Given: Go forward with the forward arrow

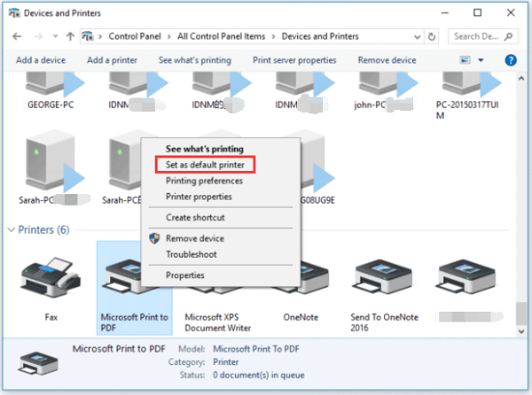Looking at the screenshot, I should coord(38,36).
